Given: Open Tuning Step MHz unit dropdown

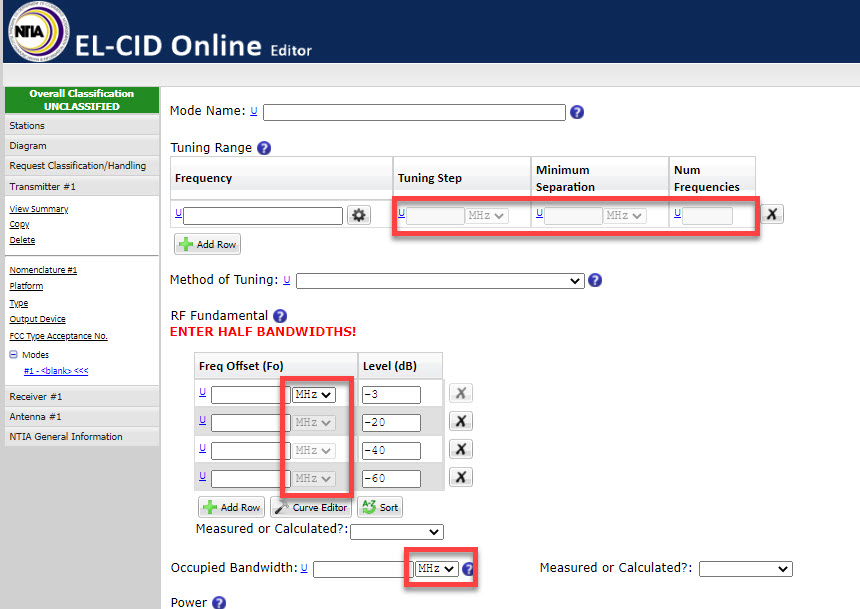Looking at the screenshot, I should pyautogui.click(x=486, y=216).
